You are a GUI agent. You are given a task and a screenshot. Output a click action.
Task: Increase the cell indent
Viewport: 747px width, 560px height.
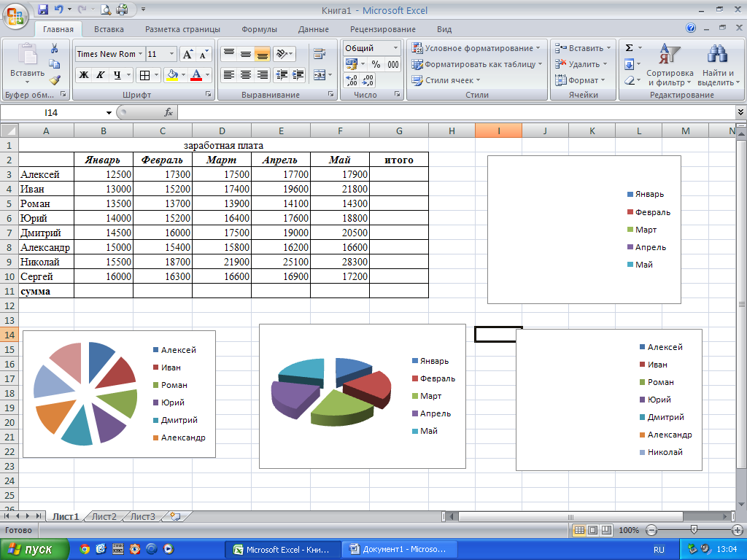298,75
